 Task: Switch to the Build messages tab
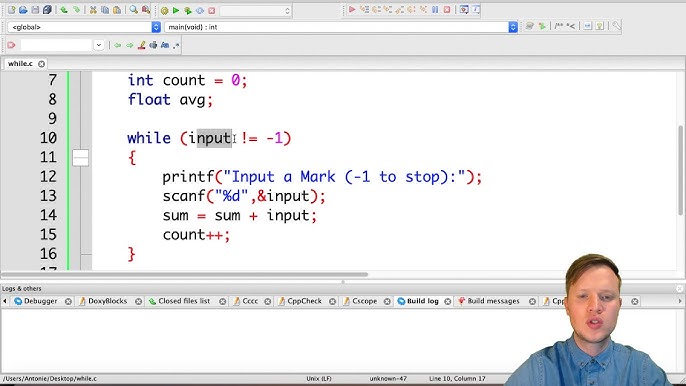[493, 301]
